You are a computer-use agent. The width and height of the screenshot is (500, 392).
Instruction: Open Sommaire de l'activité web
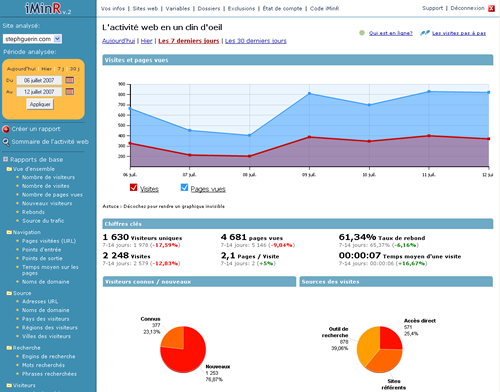(50, 142)
